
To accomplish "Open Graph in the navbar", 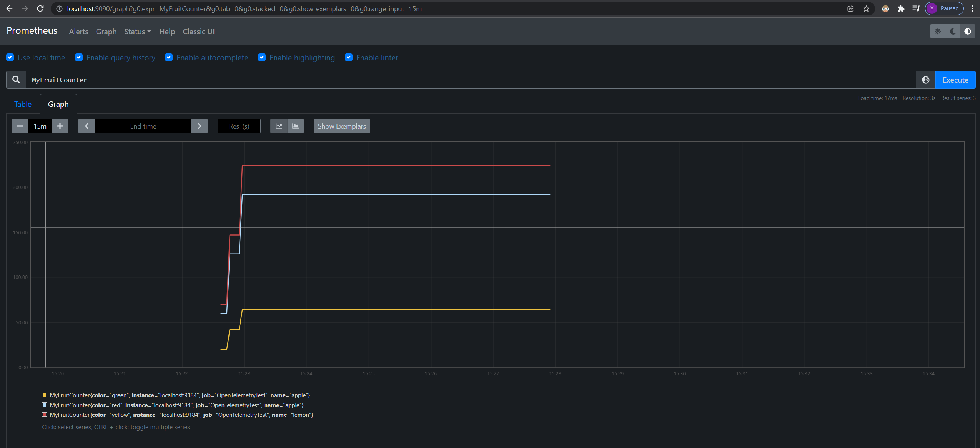I will [x=106, y=32].
